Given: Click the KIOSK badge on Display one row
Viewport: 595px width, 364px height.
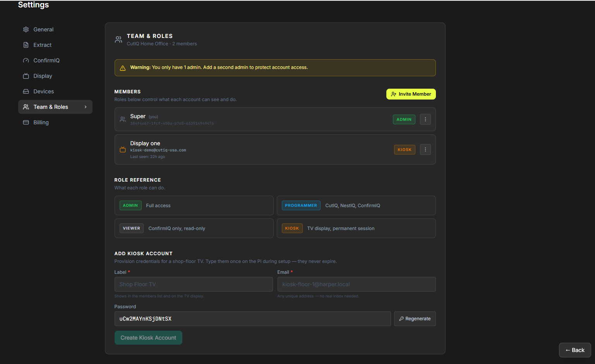Looking at the screenshot, I should pos(405,149).
